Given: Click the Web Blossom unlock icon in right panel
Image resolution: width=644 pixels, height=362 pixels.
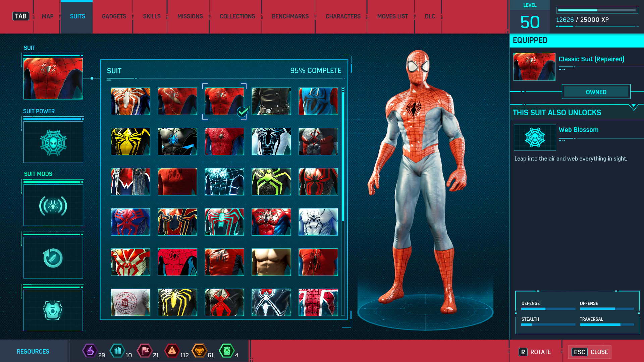Looking at the screenshot, I should (535, 137).
